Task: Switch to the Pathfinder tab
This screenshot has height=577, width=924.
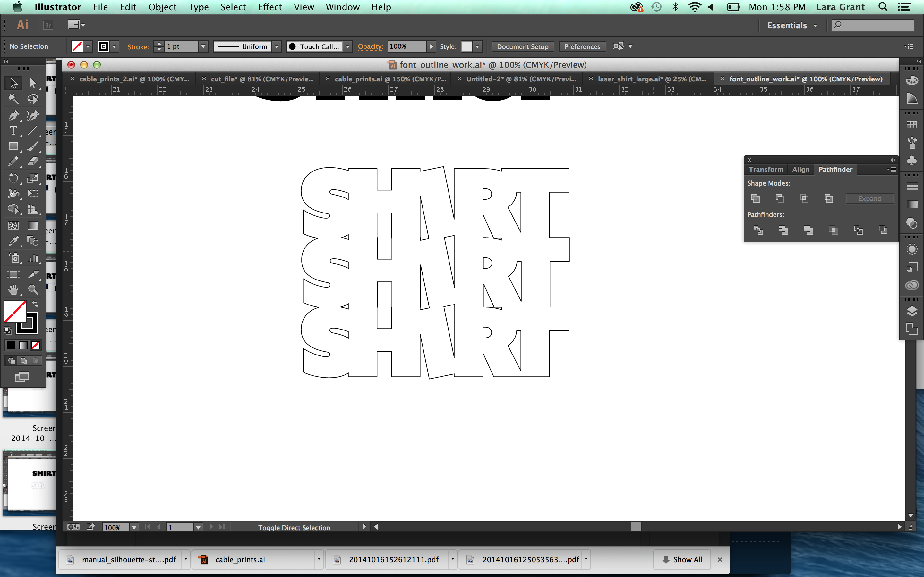Action: pyautogui.click(x=835, y=170)
